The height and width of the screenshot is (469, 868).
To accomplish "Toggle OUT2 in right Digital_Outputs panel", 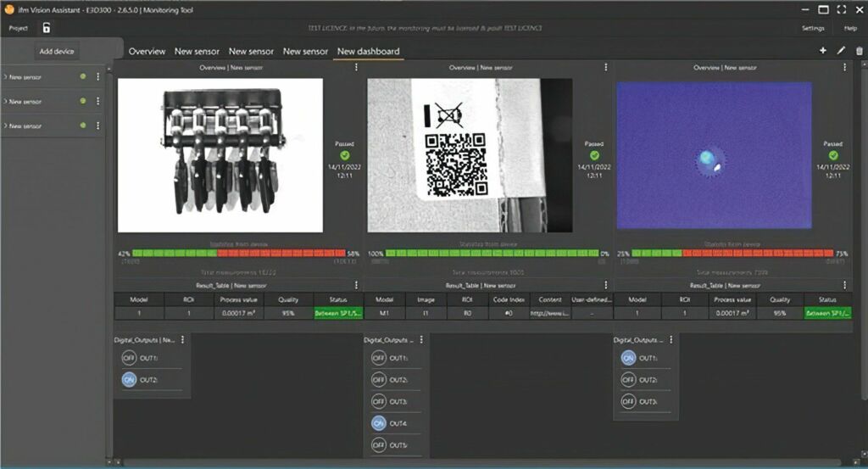I will [628, 380].
